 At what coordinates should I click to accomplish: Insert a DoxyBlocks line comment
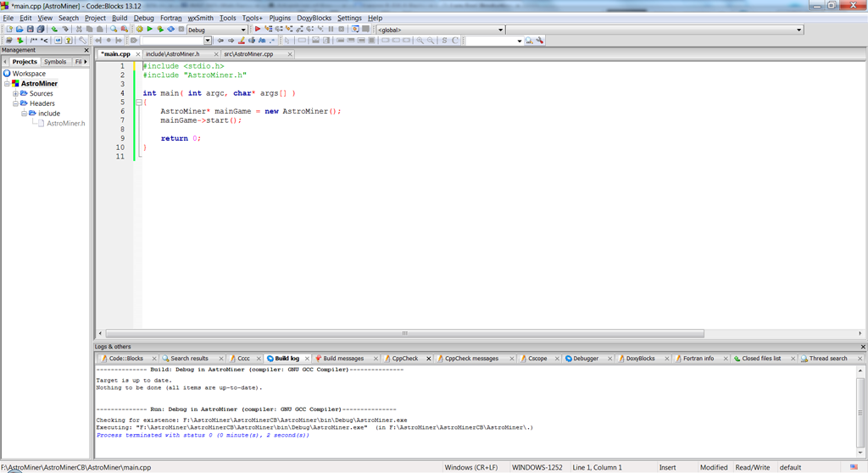[x=44, y=41]
